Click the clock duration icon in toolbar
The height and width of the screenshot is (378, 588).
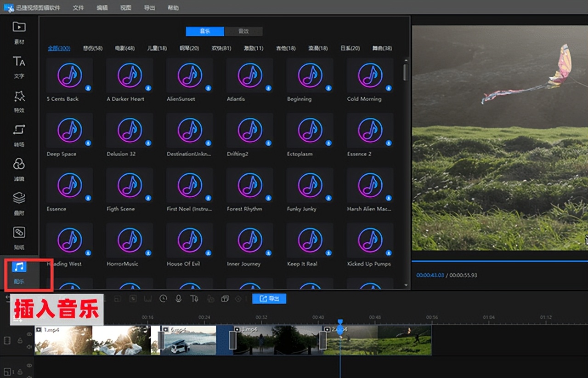(x=163, y=299)
